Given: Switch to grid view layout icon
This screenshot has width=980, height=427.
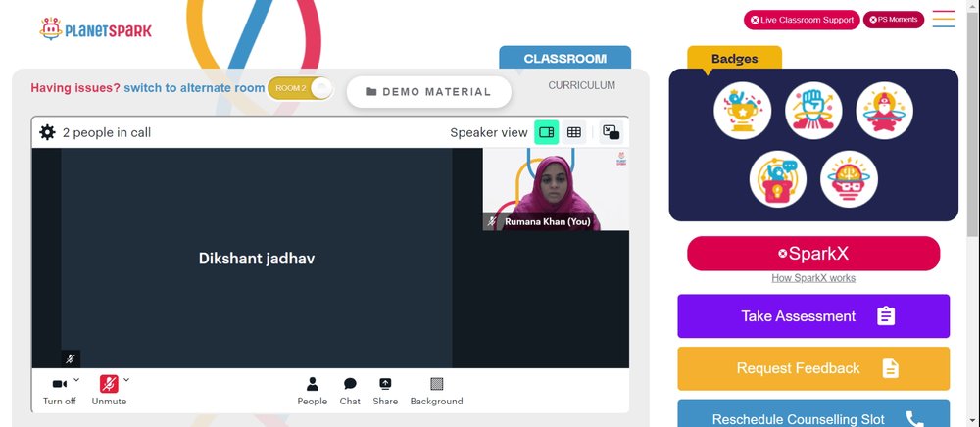Looking at the screenshot, I should tap(573, 132).
